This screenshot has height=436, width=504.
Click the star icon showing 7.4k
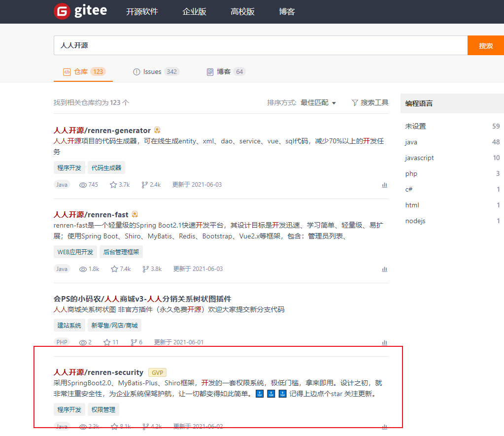(x=114, y=269)
